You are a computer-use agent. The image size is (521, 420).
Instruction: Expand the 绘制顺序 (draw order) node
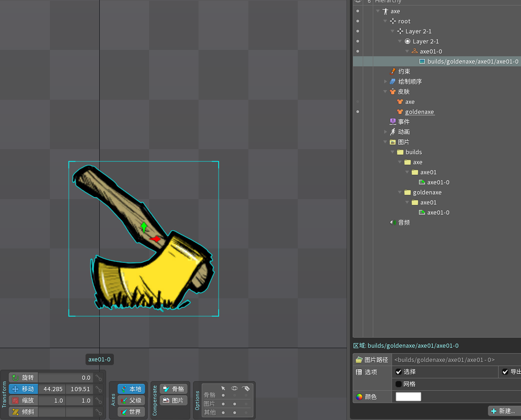[386, 81]
